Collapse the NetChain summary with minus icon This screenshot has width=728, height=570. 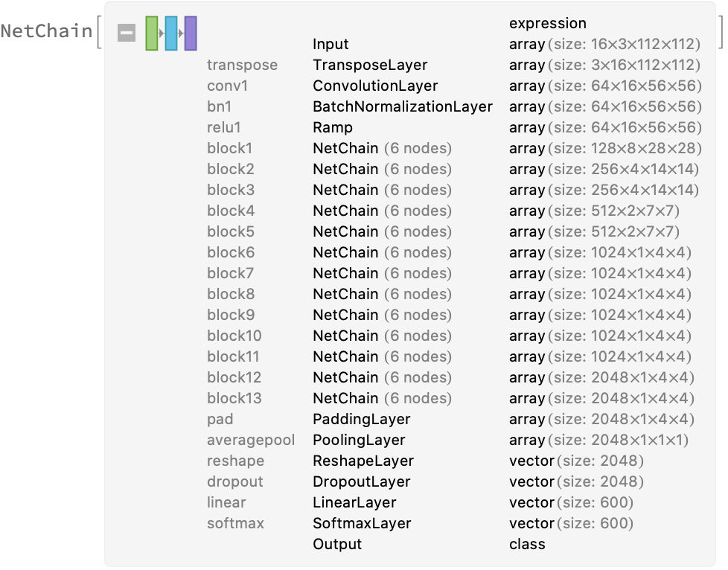click(x=127, y=33)
